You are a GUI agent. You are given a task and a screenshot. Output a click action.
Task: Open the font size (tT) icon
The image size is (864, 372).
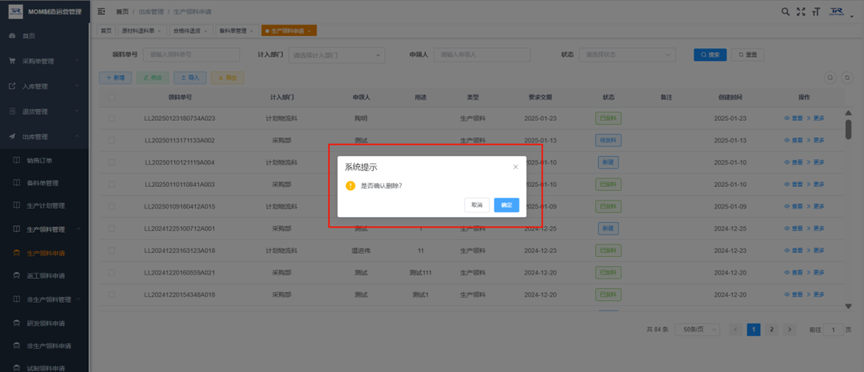pos(816,12)
